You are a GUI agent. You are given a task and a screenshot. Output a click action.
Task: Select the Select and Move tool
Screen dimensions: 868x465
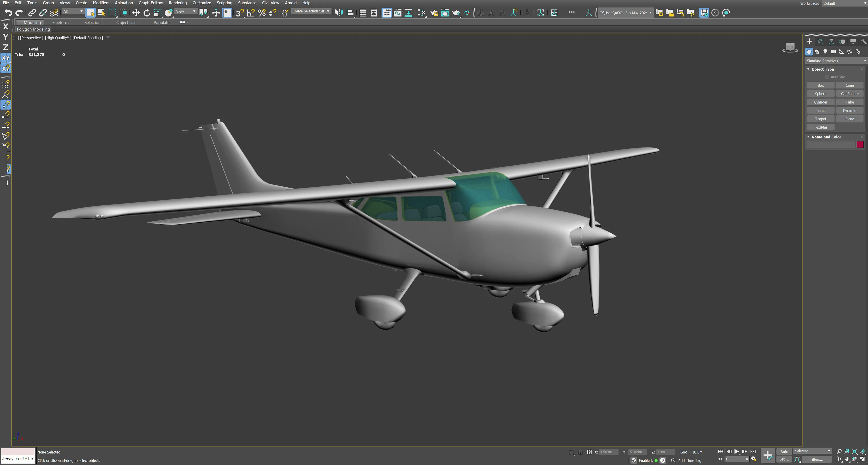[136, 13]
